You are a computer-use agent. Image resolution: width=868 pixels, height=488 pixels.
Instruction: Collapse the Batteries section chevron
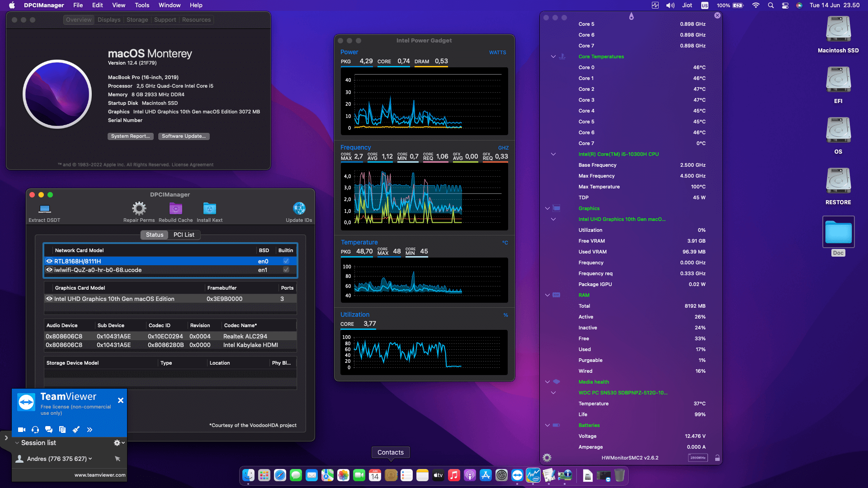tap(547, 425)
